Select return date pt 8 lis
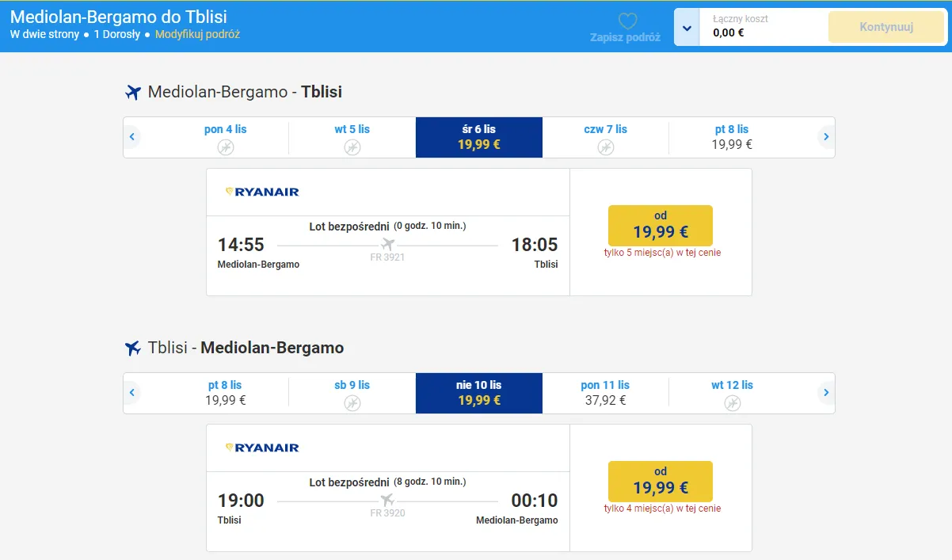This screenshot has width=952, height=560. pos(225,393)
